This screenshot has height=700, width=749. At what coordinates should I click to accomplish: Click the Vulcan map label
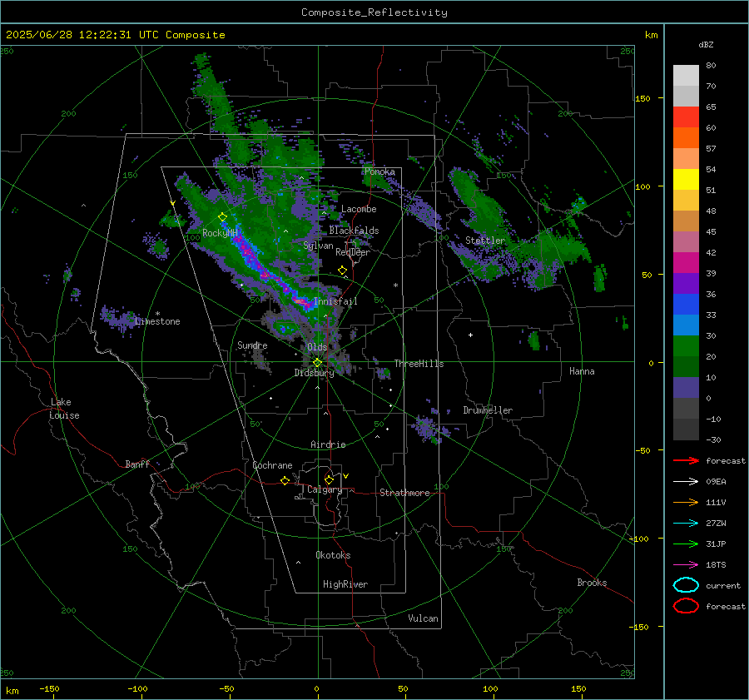point(424,618)
